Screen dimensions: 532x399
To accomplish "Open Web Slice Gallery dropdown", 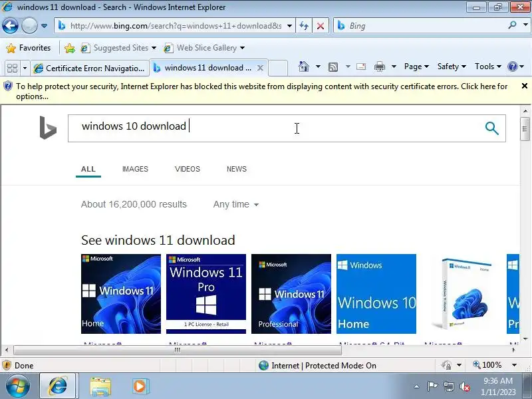I will point(204,48).
